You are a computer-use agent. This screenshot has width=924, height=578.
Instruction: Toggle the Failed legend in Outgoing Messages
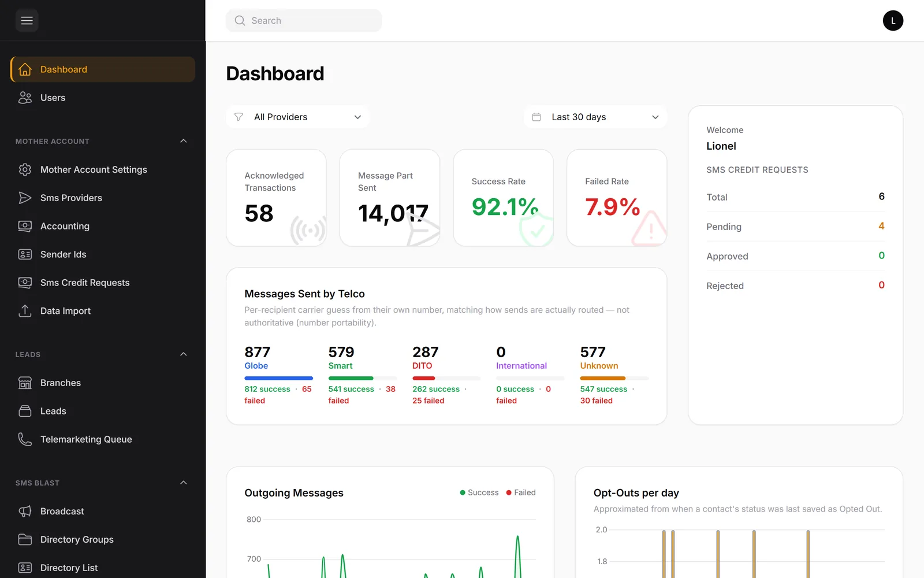(520, 492)
